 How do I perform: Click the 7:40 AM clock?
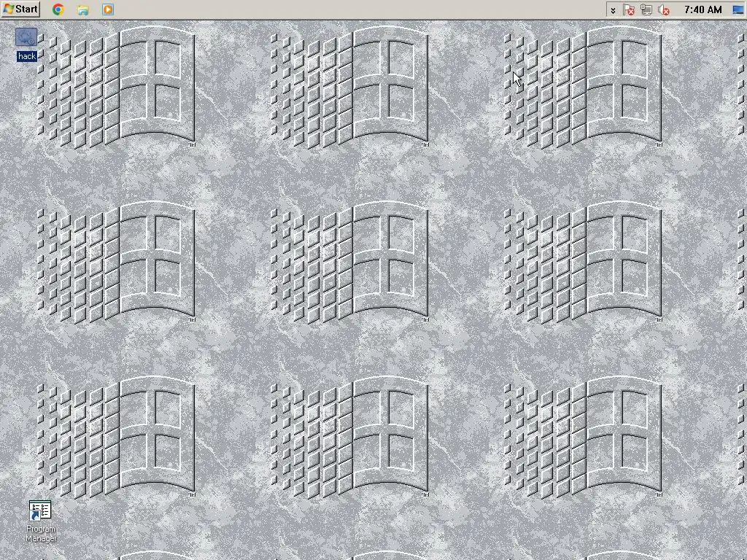click(703, 9)
